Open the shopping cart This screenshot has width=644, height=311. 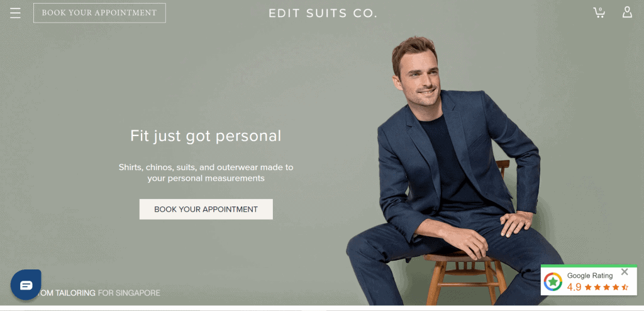(x=599, y=13)
